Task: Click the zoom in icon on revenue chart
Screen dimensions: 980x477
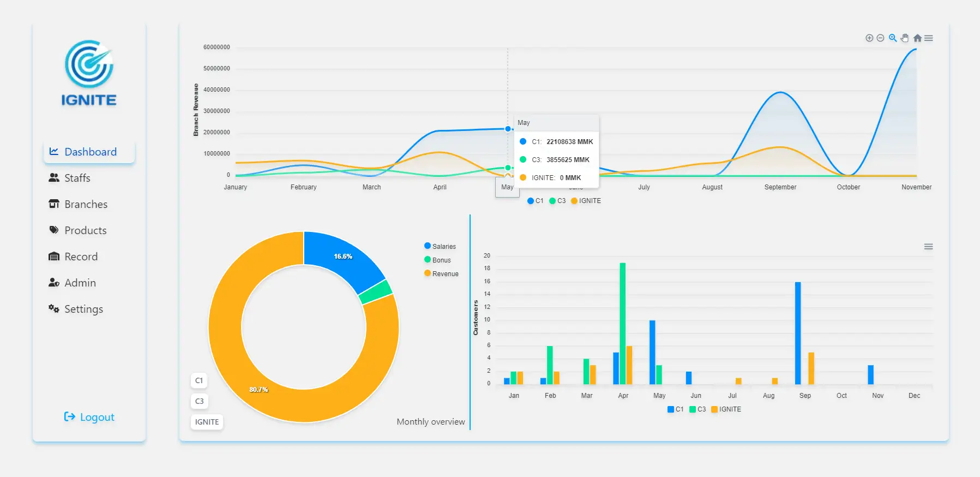Action: 869,38
